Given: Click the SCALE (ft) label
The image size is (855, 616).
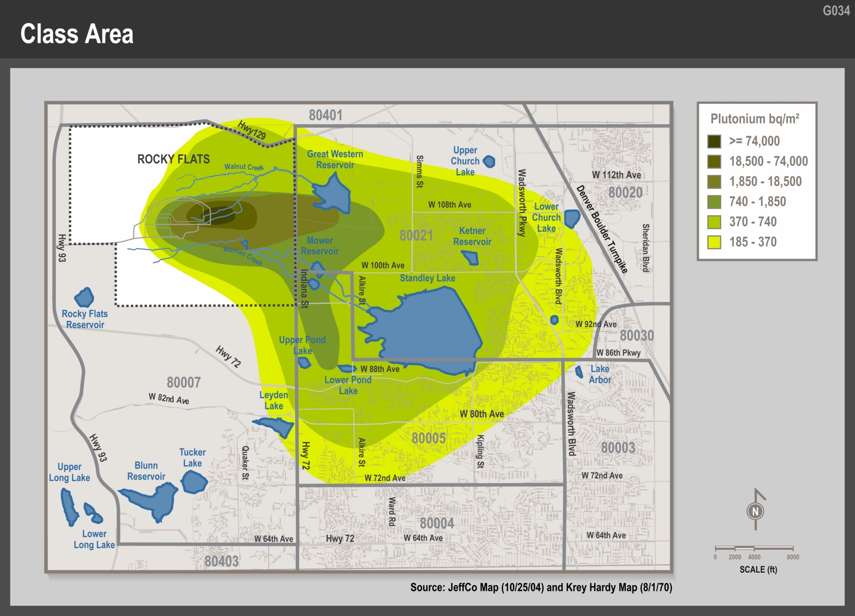Looking at the screenshot, I should click(758, 570).
